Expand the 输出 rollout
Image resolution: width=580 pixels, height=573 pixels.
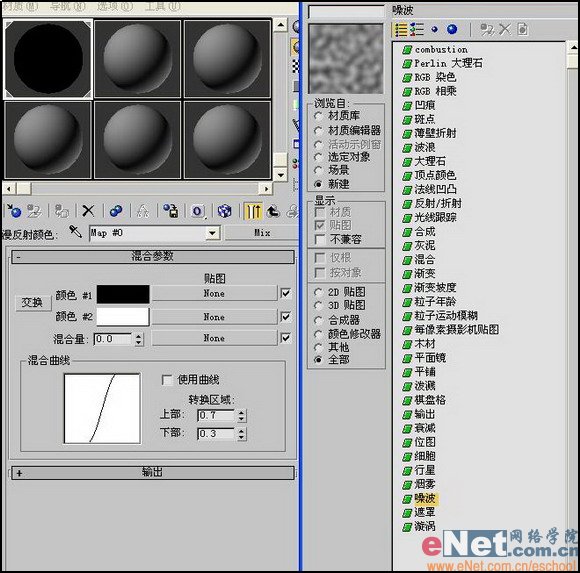153,473
